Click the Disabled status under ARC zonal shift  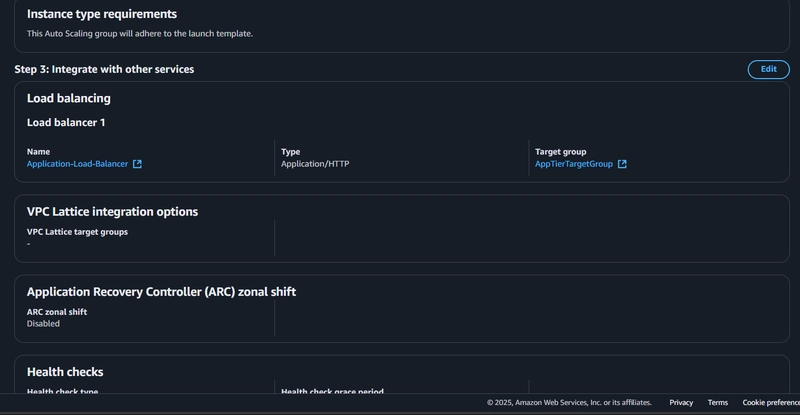coord(43,324)
